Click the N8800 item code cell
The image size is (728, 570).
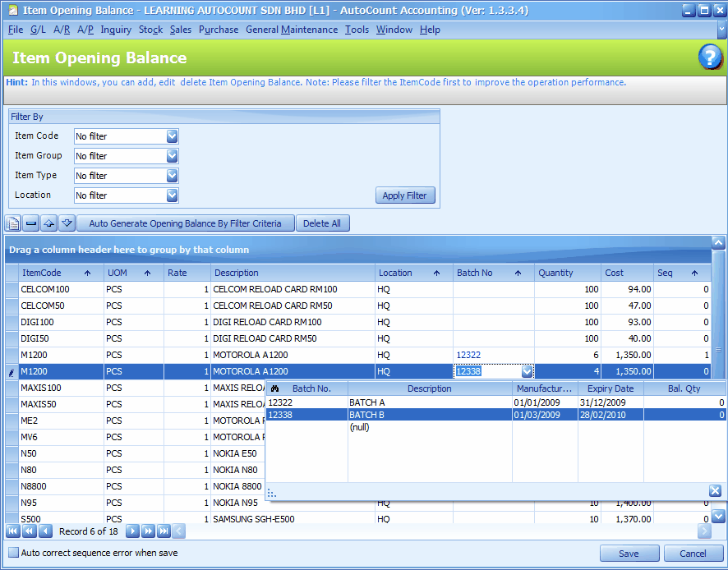pyautogui.click(x=61, y=486)
